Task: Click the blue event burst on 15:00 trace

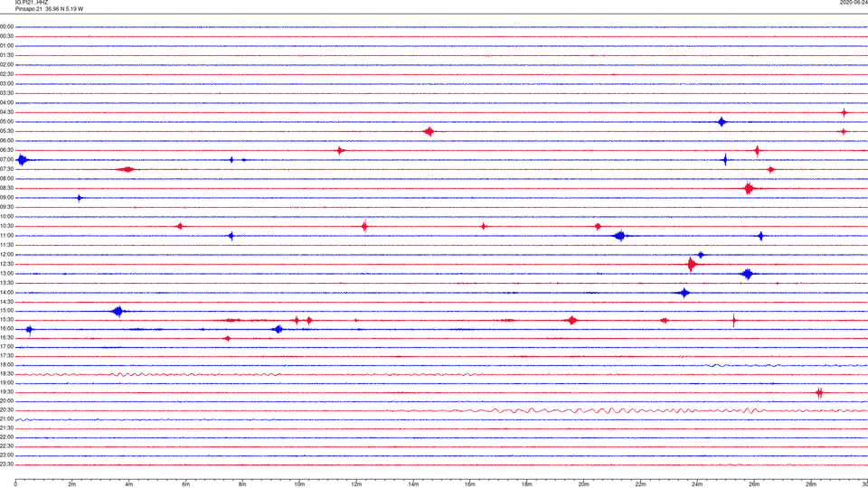Action: 118,312
